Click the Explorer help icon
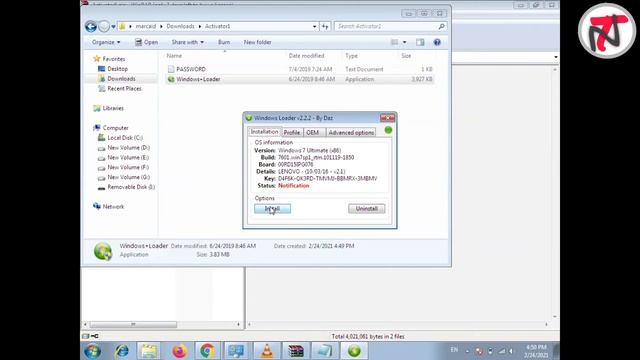This screenshot has height=360, width=640. click(x=437, y=42)
